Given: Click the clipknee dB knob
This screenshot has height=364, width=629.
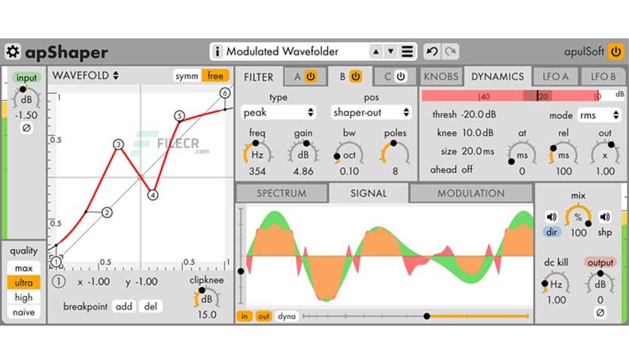Looking at the screenshot, I should click(x=207, y=299).
